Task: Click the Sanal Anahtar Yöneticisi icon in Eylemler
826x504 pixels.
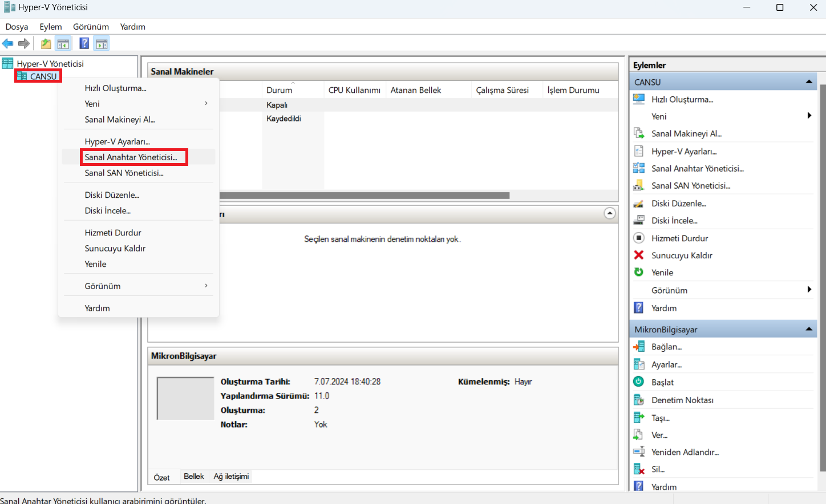Action: coord(639,168)
